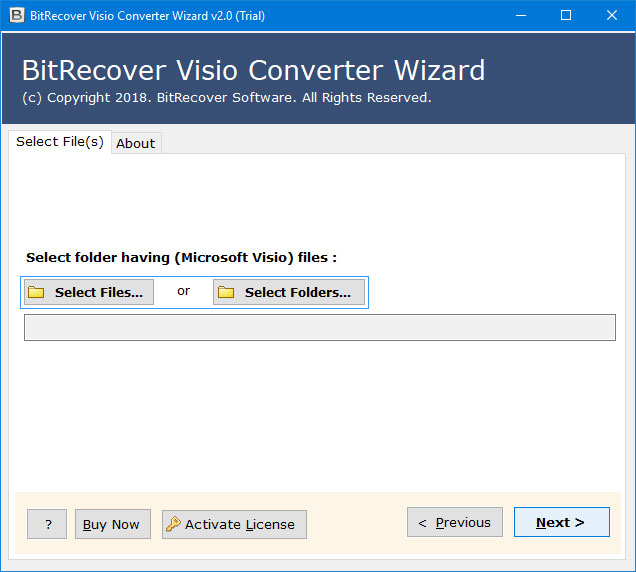Click the BitRecover app logo in title bar
Screen dimensions: 636x572
pos(17,15)
